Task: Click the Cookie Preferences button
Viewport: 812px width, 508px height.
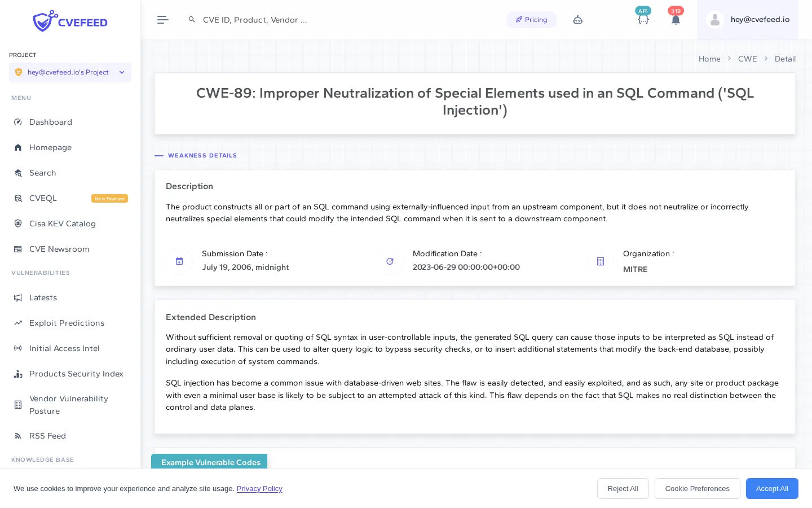Action: tap(698, 489)
